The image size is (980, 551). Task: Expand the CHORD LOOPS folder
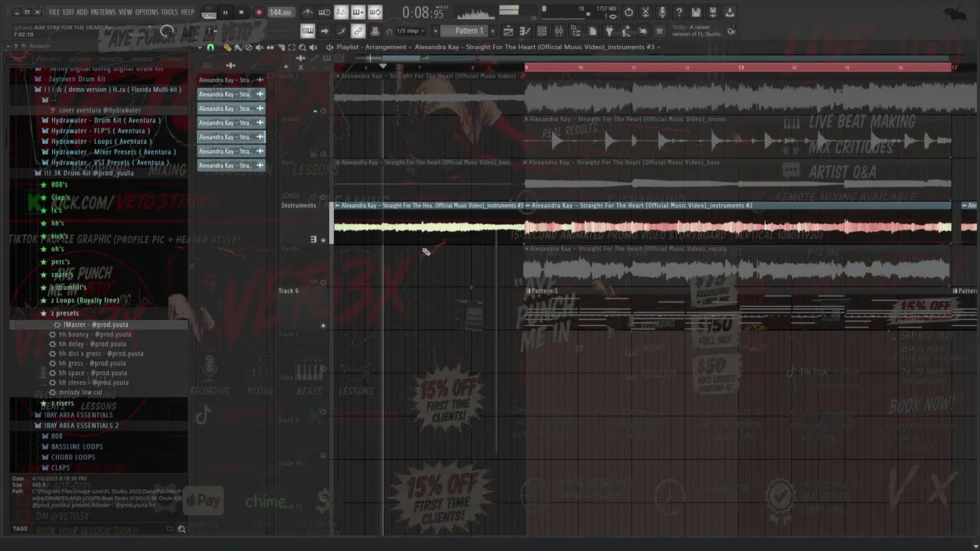(73, 457)
